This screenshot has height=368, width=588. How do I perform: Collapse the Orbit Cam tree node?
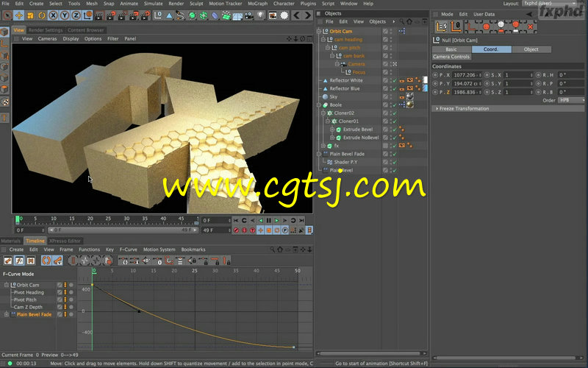319,31
